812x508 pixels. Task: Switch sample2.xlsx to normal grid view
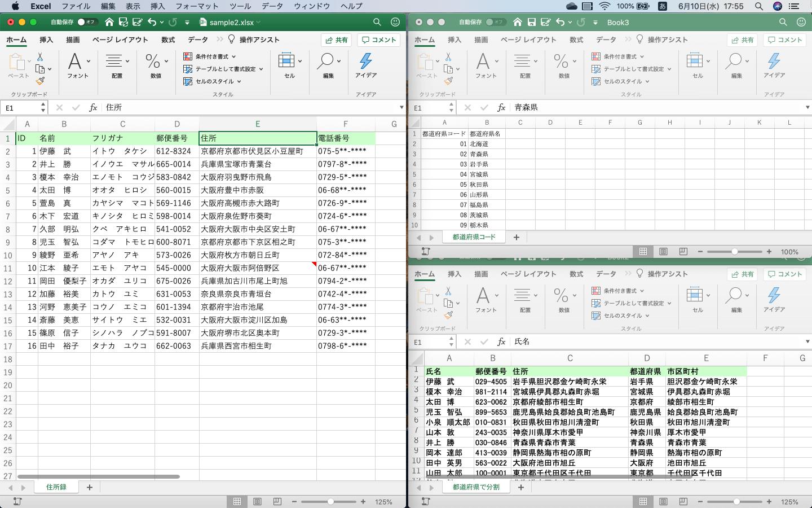(x=237, y=501)
